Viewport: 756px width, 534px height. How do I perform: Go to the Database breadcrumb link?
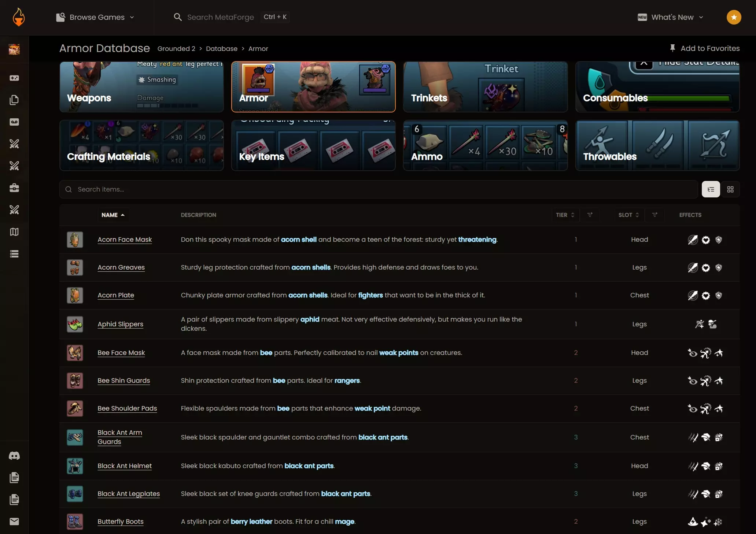pyautogui.click(x=221, y=49)
